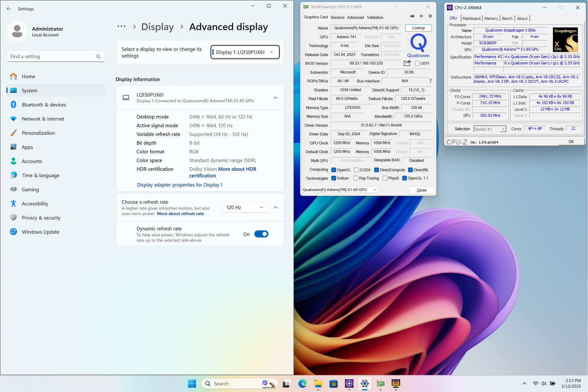Toggle the OpenCL checkbox

tap(334, 170)
